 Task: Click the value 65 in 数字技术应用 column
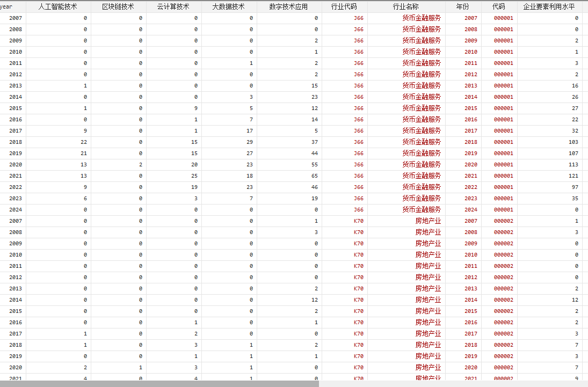[314, 176]
